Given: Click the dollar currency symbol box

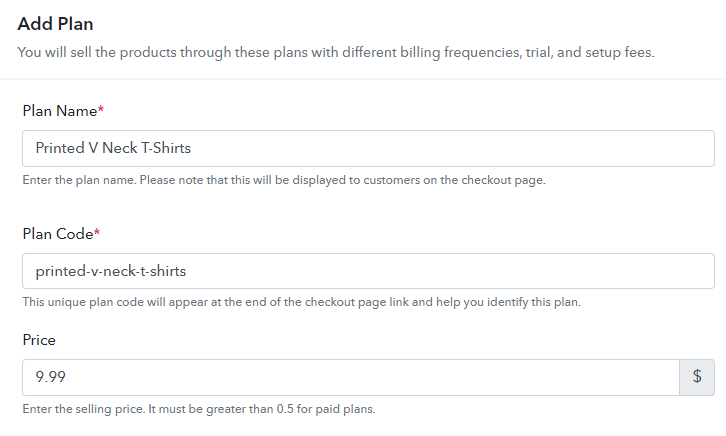Looking at the screenshot, I should 697,378.
